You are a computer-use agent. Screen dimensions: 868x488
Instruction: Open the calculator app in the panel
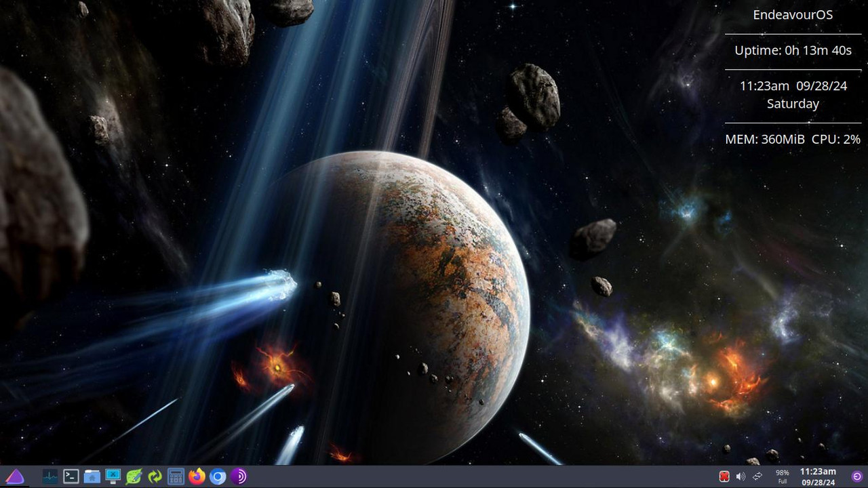(176, 476)
